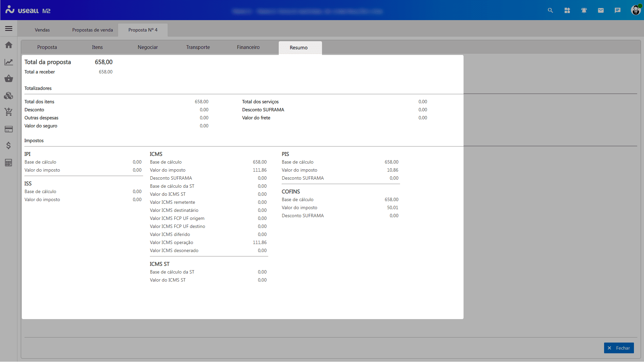The image size is (644, 362).
Task: Open the user profile avatar
Action: (x=636, y=10)
